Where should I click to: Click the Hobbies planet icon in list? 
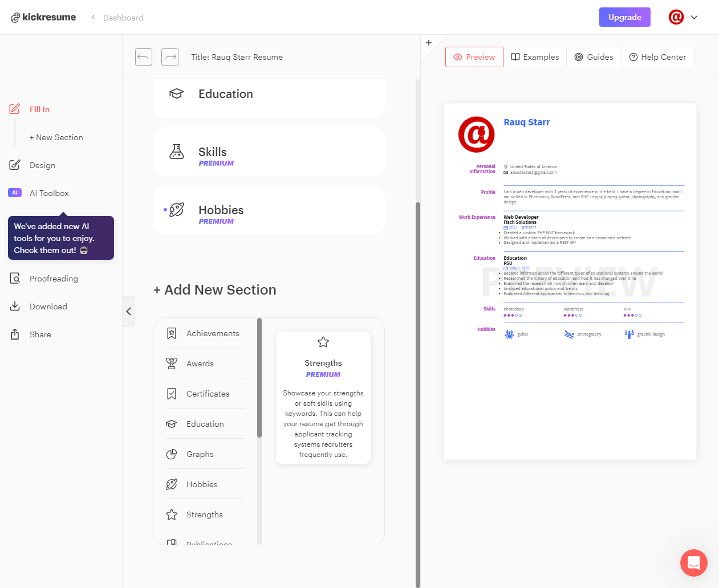(x=172, y=484)
